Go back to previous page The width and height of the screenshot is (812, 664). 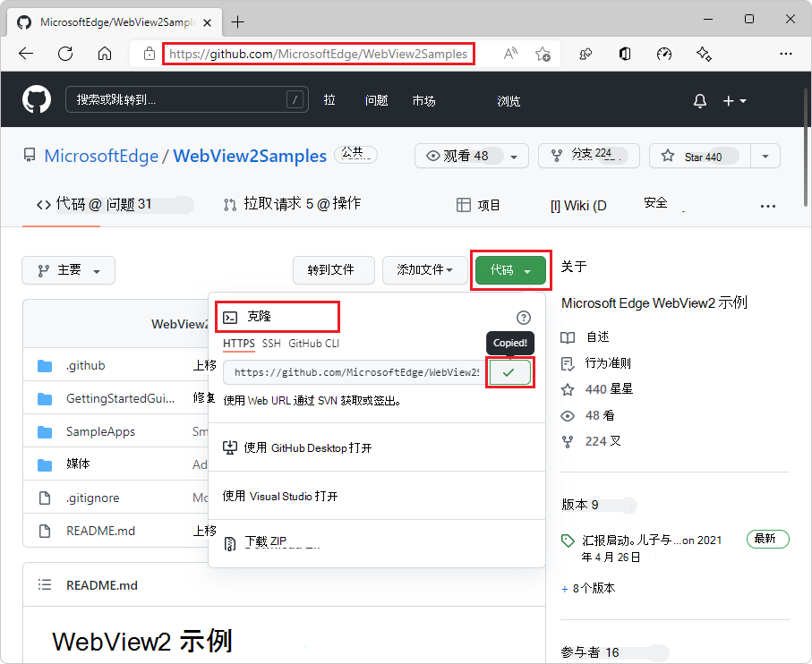point(25,54)
